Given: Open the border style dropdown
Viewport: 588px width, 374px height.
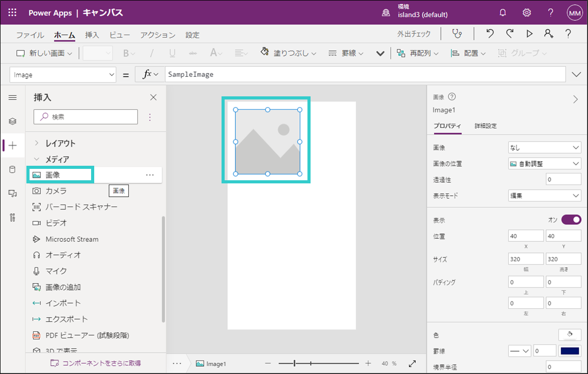Looking at the screenshot, I should pos(519,351).
